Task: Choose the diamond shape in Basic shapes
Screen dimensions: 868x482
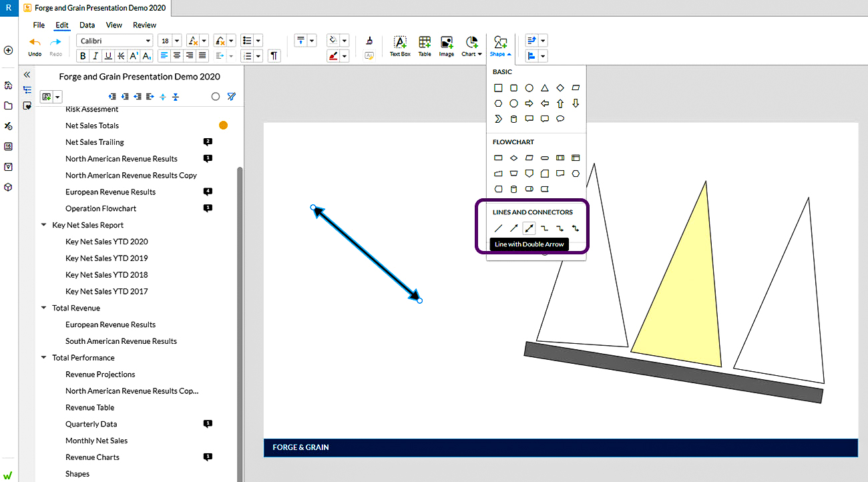Action: click(x=560, y=88)
